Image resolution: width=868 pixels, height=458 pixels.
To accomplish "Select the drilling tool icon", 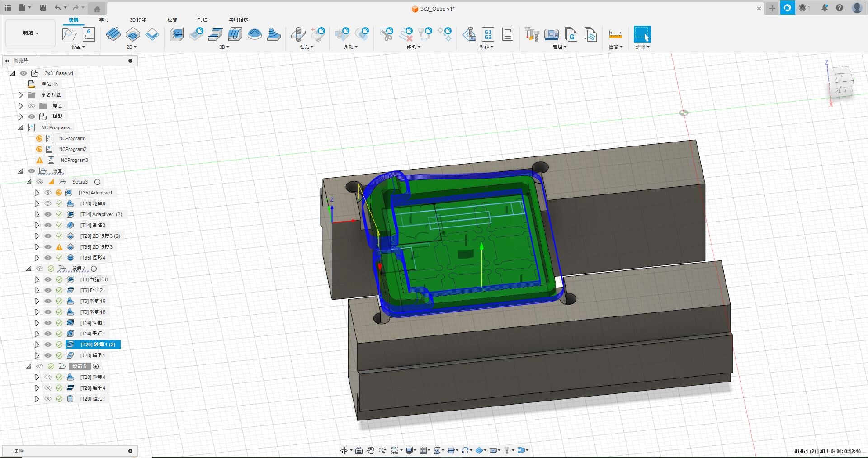I will (298, 34).
